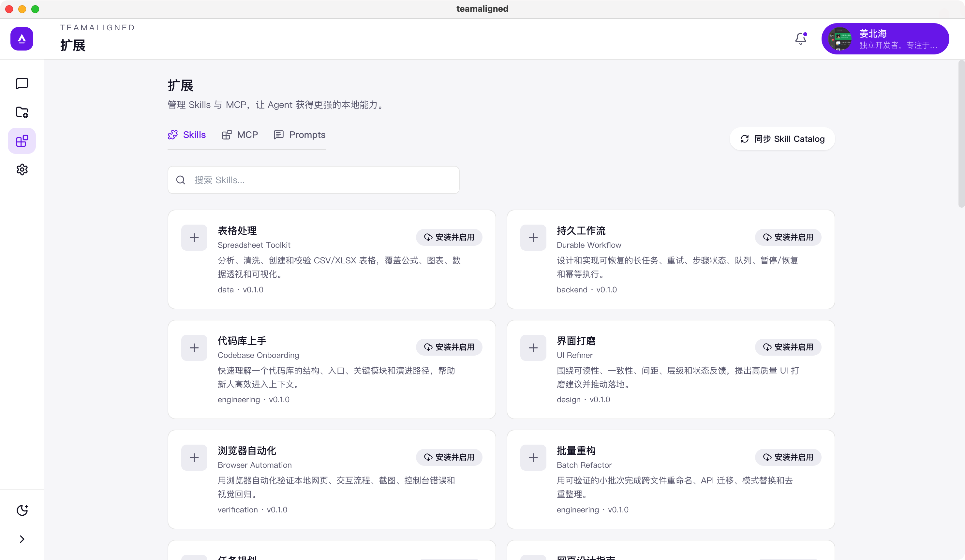
Task: Select the extensions icon in sidebar
Action: (22, 141)
